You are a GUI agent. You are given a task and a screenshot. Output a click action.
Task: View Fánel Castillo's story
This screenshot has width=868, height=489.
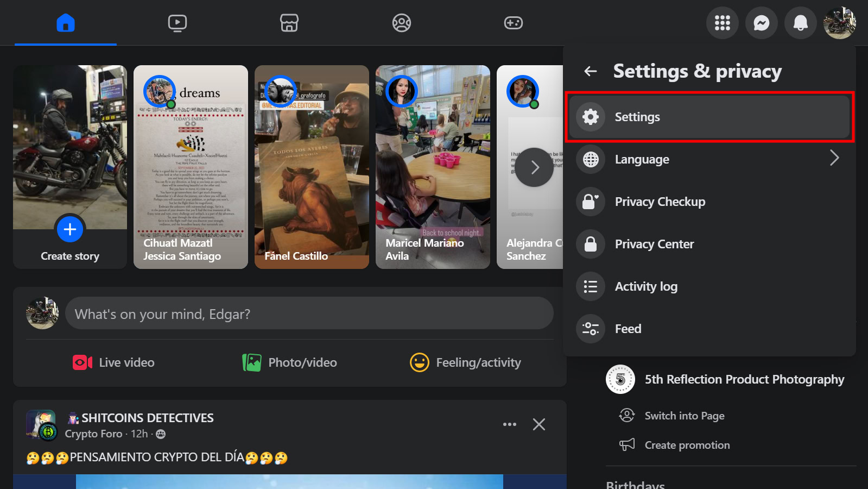[x=312, y=167]
